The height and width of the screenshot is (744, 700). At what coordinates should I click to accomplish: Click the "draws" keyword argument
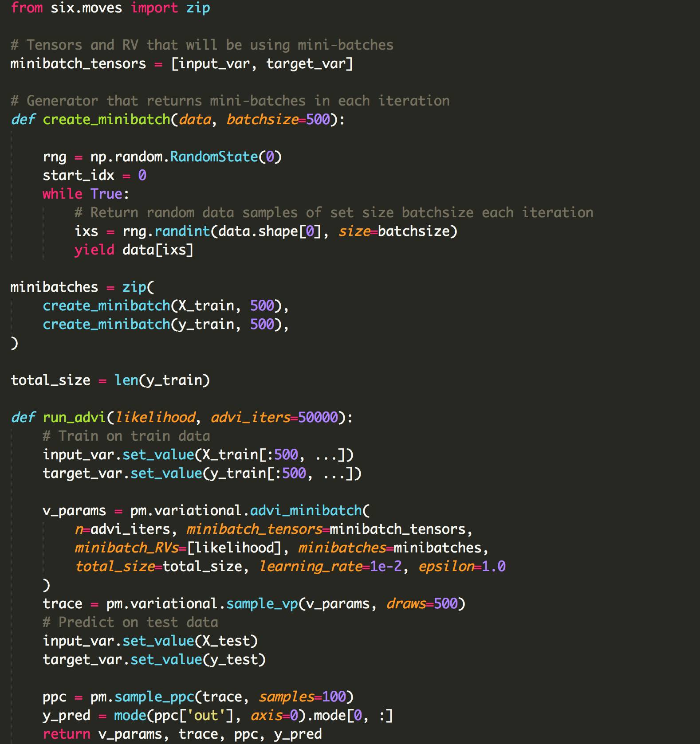click(x=406, y=604)
